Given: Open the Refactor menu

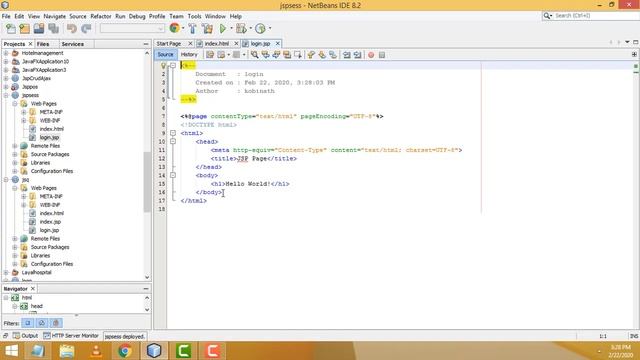Looking at the screenshot, I should [101, 16].
